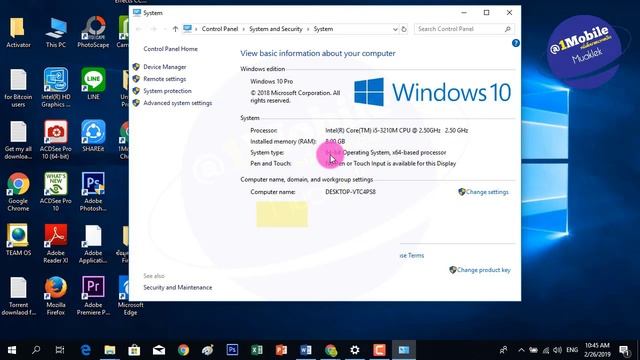Launch Mozilla Firefox desktop shortcut
Viewport: 640px width, 360px height.
[x=56, y=296]
